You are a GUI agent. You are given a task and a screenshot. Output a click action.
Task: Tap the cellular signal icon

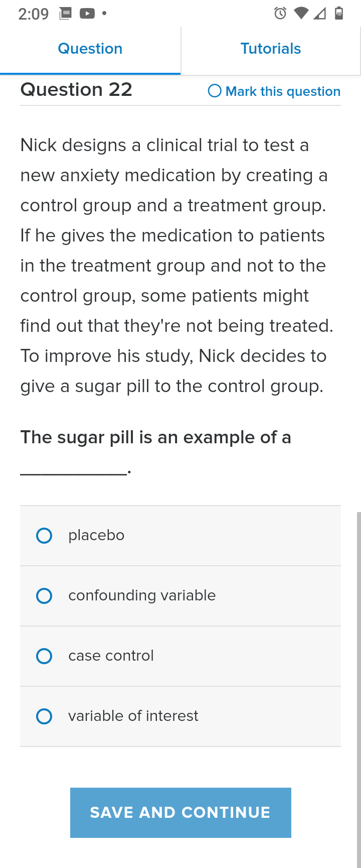(319, 14)
